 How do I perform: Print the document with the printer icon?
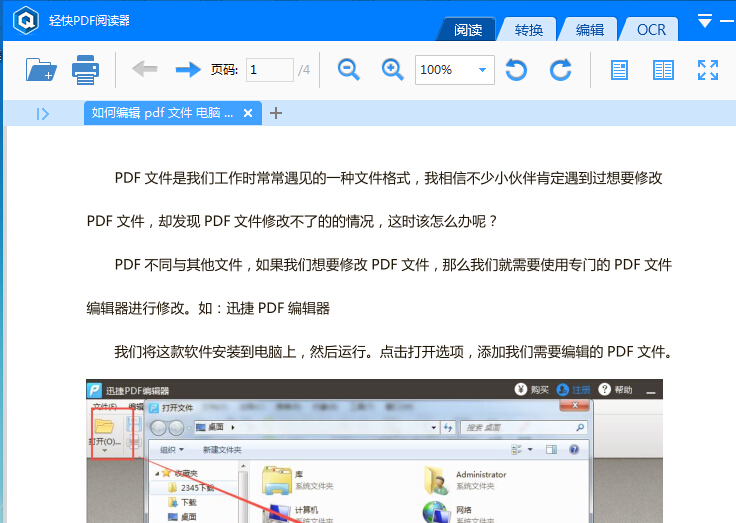[x=85, y=70]
